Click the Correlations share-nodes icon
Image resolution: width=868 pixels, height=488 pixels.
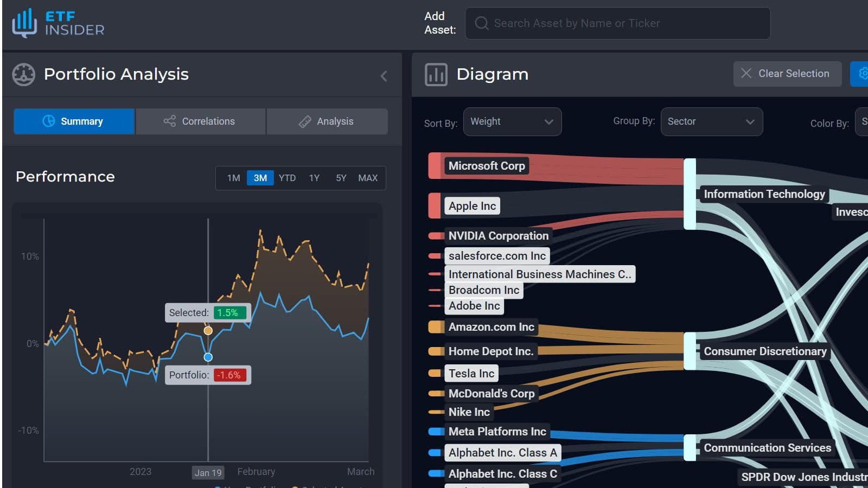[170, 121]
